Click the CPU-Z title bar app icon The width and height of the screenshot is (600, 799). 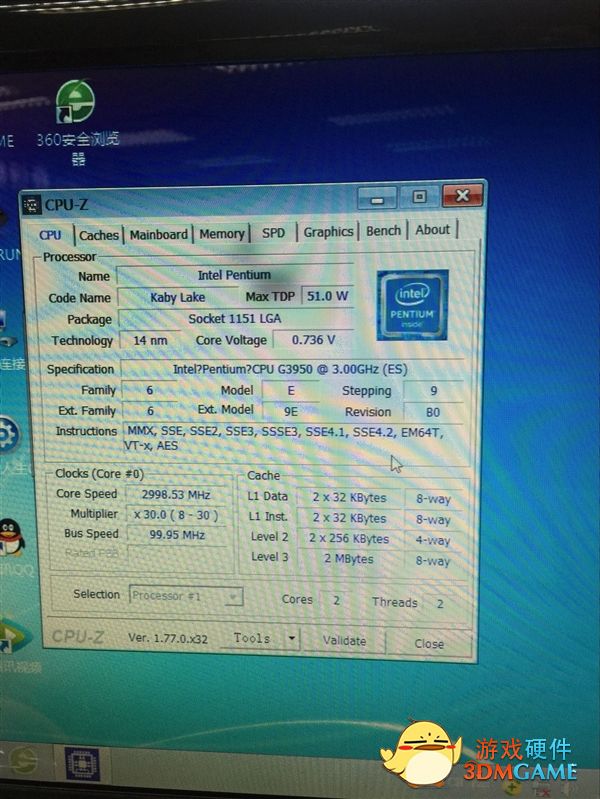pyautogui.click(x=32, y=205)
